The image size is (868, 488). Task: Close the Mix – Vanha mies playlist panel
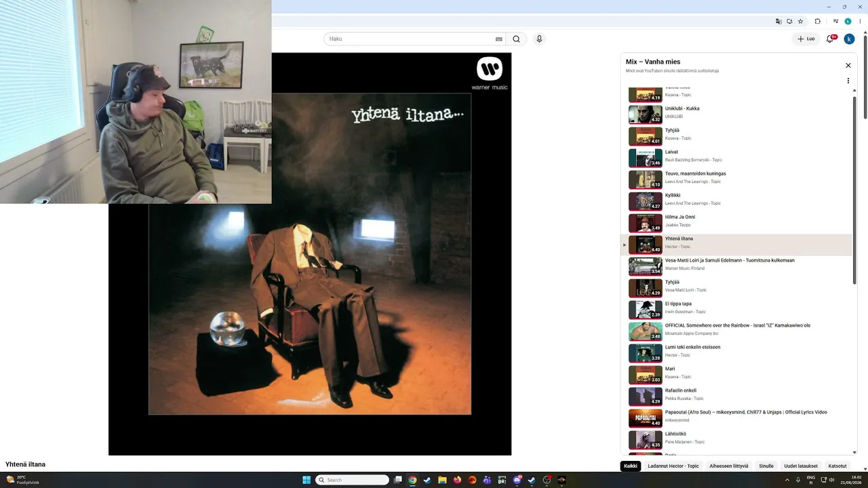coord(848,66)
